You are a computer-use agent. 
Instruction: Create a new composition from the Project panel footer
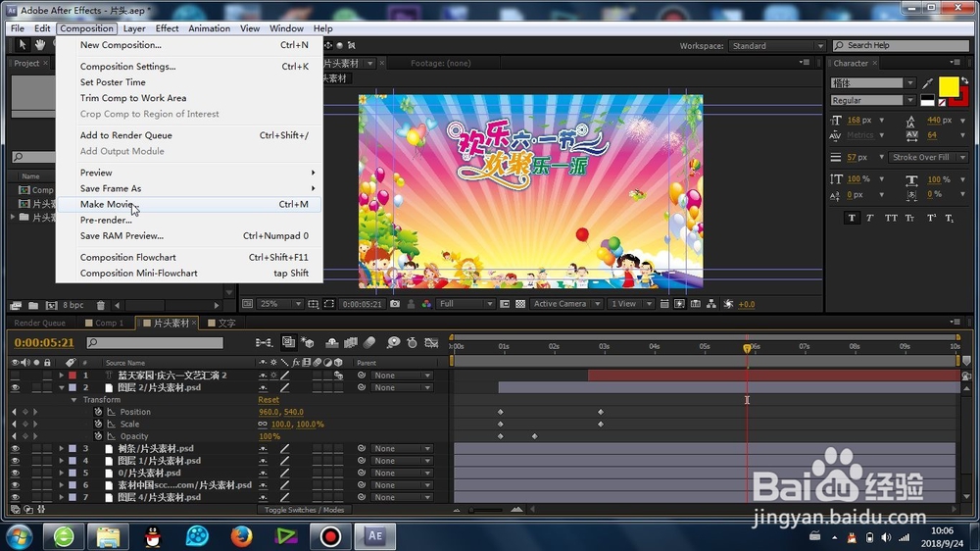coord(51,305)
